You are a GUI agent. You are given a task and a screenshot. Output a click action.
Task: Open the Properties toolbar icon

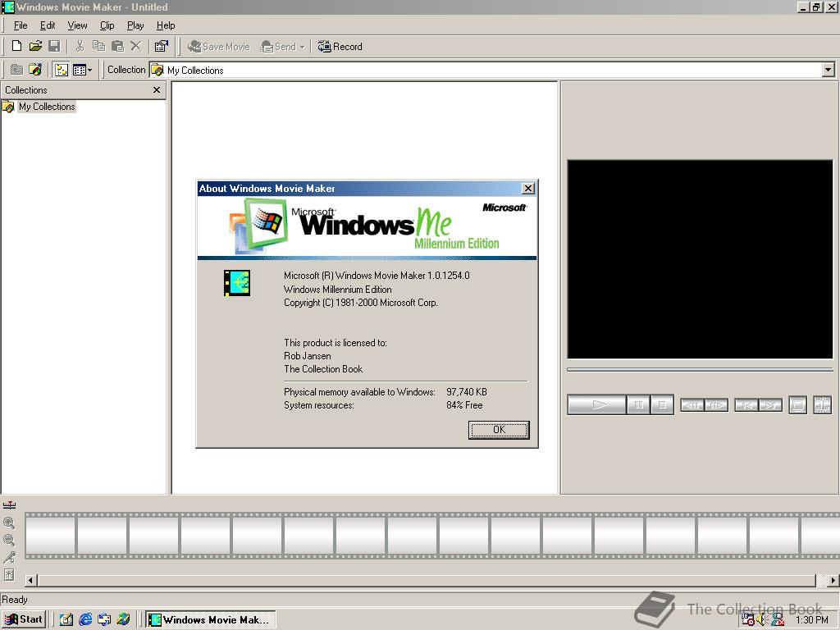click(x=162, y=46)
